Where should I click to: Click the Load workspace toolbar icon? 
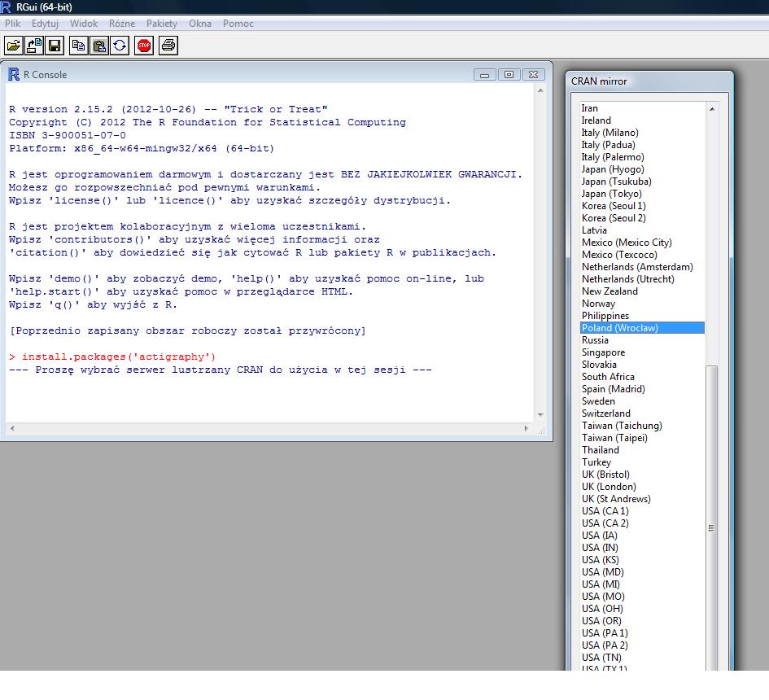click(34, 46)
